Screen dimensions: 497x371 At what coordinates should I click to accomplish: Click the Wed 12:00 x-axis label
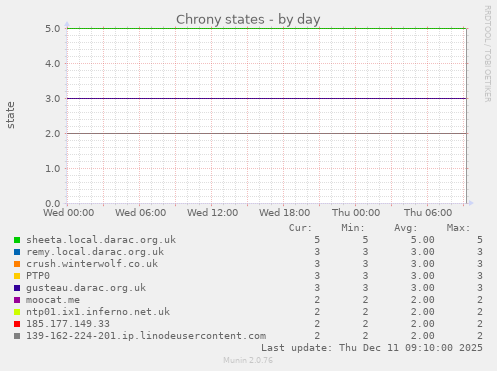213,213
